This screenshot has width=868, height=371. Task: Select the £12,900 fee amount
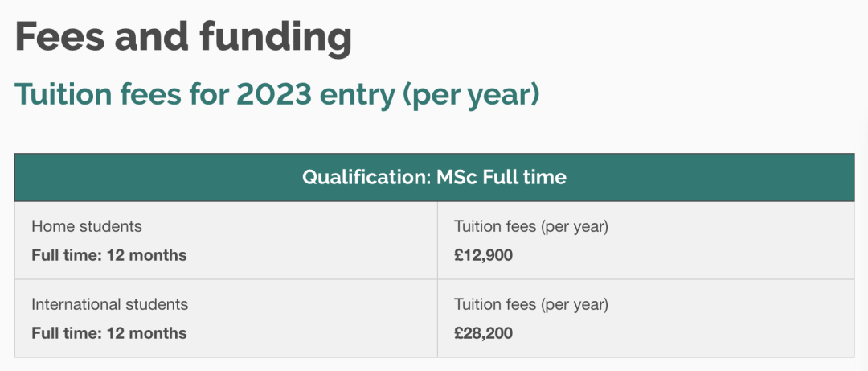(483, 255)
